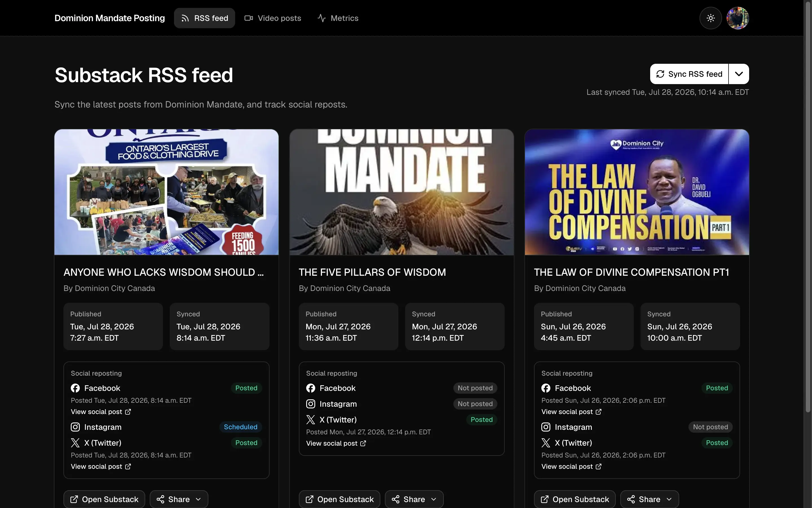Open Substack for THE FIVE PILLARS OF WISDOM
The height and width of the screenshot is (508, 812).
[339, 499]
